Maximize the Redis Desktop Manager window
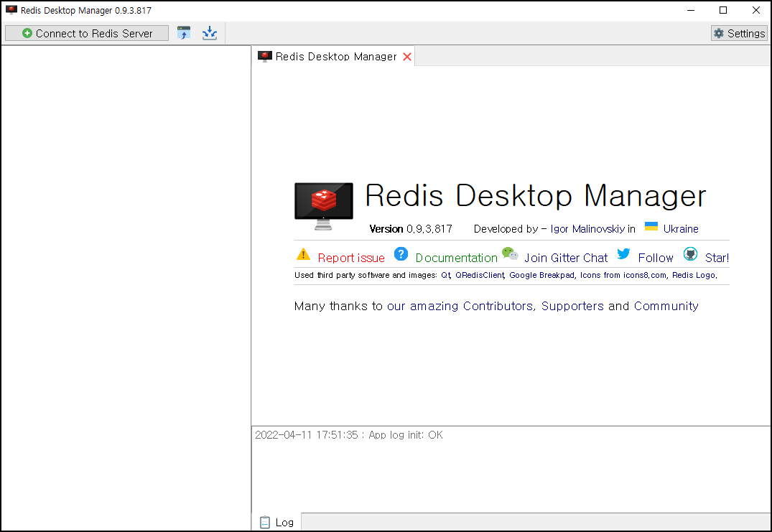This screenshot has width=772, height=532. click(x=723, y=10)
